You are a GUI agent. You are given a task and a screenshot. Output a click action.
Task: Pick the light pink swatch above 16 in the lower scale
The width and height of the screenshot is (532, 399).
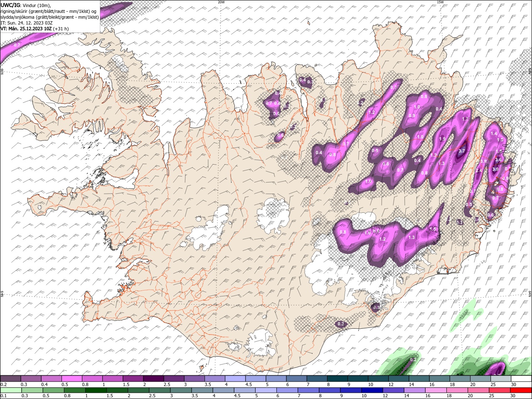[436, 390]
